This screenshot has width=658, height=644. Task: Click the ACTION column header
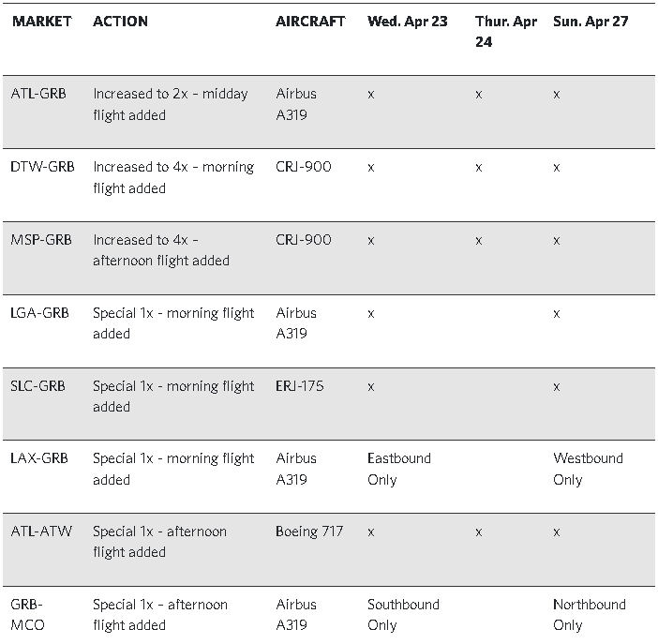point(120,22)
